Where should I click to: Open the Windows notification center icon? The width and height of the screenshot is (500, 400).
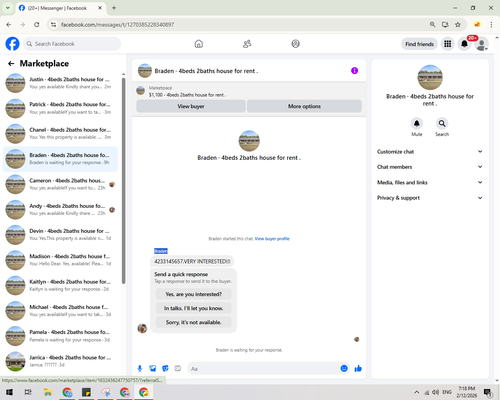488,392
